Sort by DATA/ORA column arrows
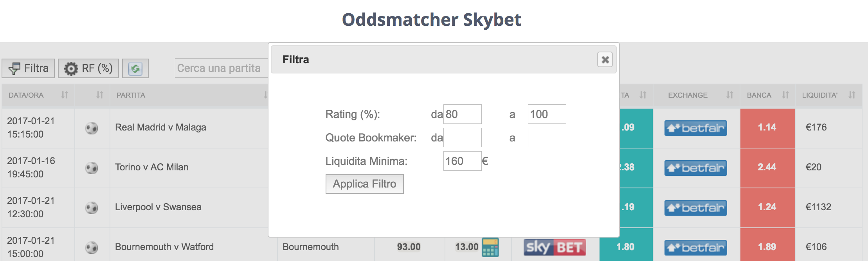 coord(65,95)
